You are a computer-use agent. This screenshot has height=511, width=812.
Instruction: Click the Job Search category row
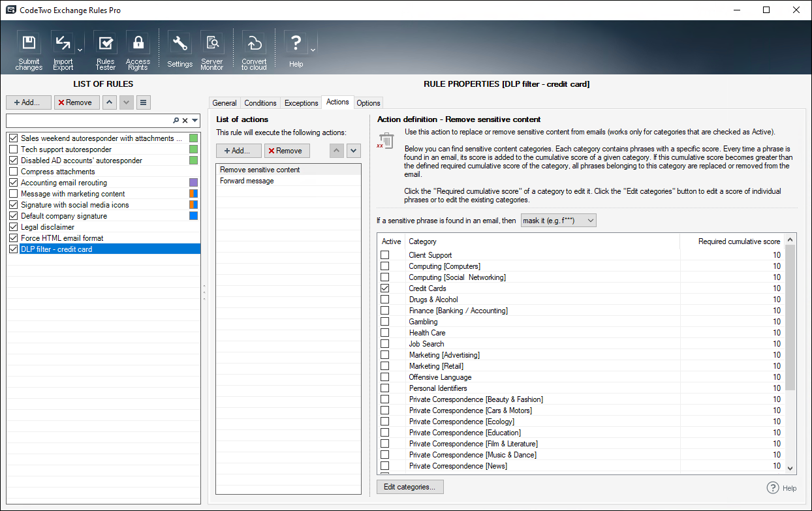[x=581, y=344]
